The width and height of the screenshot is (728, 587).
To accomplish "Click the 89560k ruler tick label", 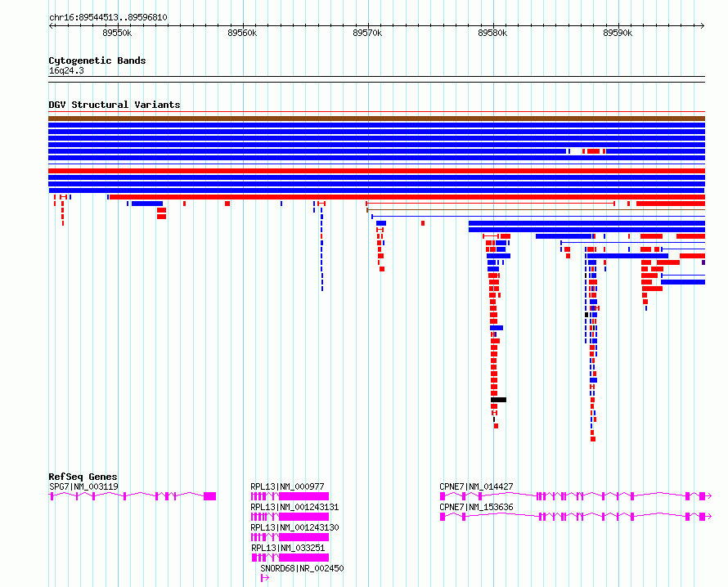I will point(242,33).
